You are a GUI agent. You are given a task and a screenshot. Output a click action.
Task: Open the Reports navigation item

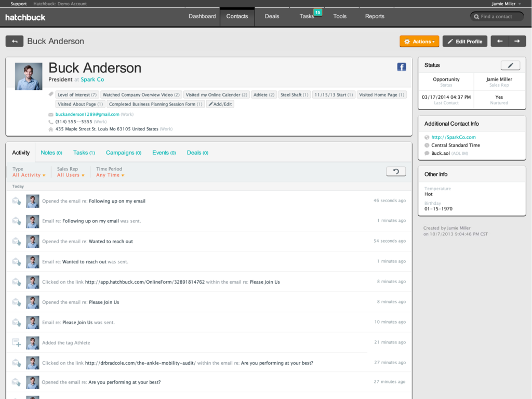(x=375, y=16)
